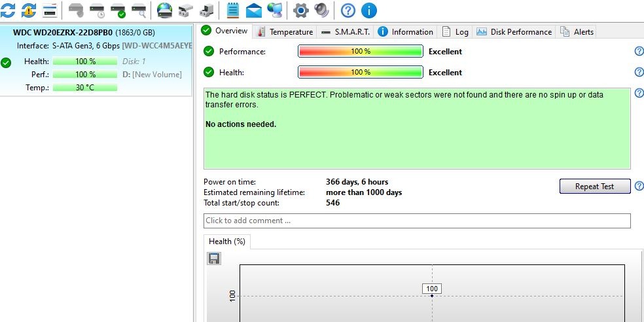Click the comment input field

pyautogui.click(x=417, y=221)
